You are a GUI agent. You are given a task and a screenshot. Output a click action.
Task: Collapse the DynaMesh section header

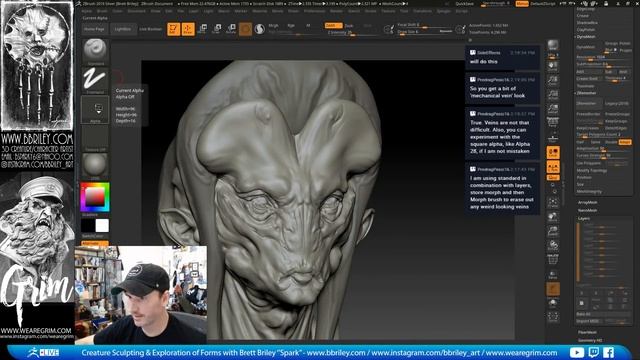pyautogui.click(x=586, y=37)
